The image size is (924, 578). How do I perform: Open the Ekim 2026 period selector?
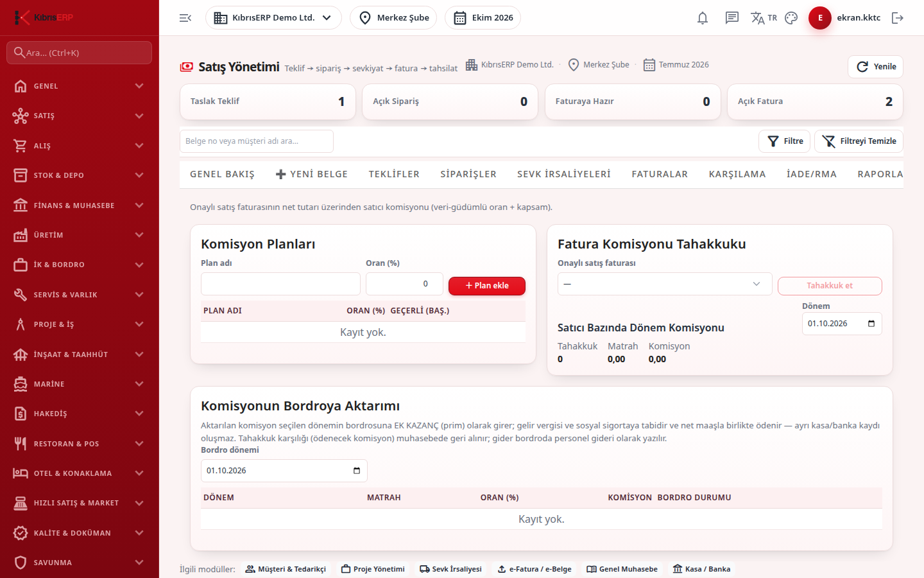pyautogui.click(x=483, y=18)
